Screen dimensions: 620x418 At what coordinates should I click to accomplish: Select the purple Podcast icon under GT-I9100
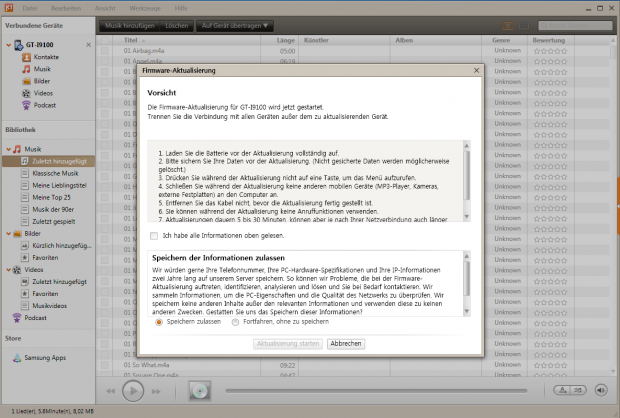(x=26, y=106)
